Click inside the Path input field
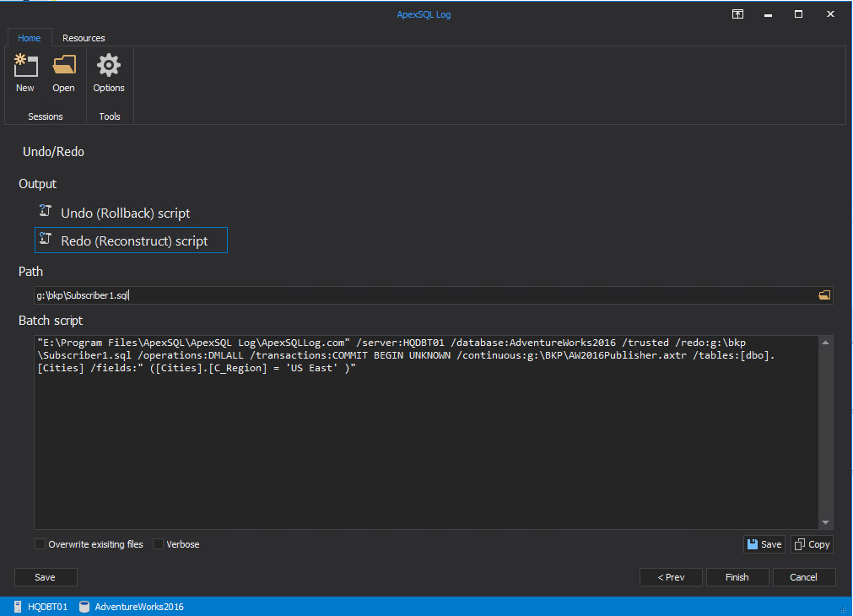Viewport: 853px width, 616px height. tap(422, 295)
